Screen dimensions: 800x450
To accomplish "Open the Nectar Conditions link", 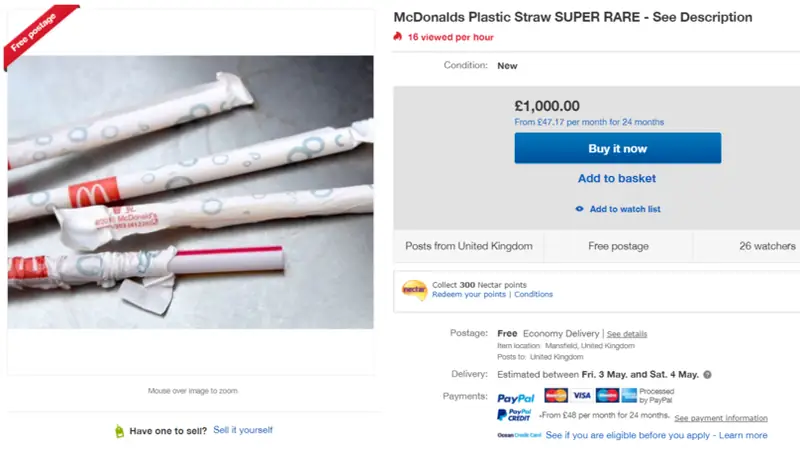I will click(533, 294).
